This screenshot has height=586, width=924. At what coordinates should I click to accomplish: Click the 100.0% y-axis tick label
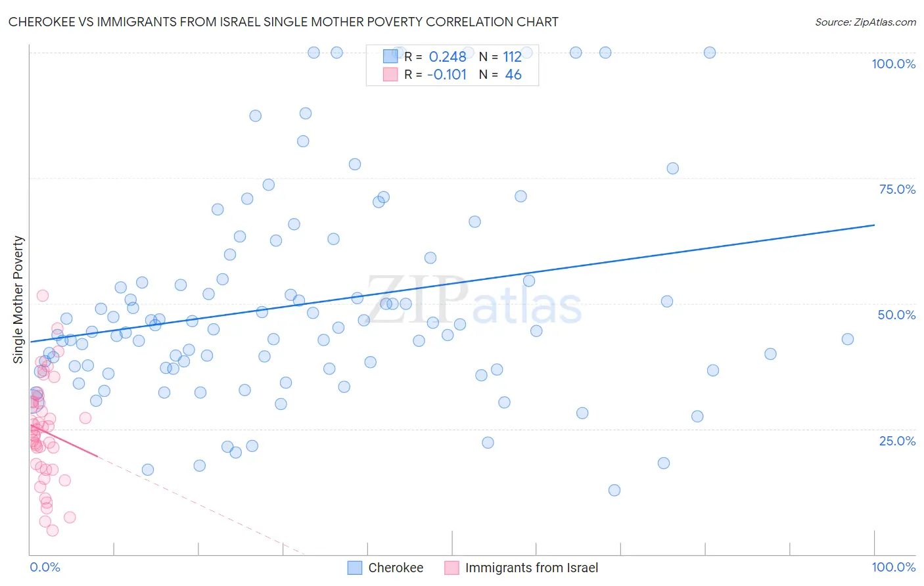[893, 64]
